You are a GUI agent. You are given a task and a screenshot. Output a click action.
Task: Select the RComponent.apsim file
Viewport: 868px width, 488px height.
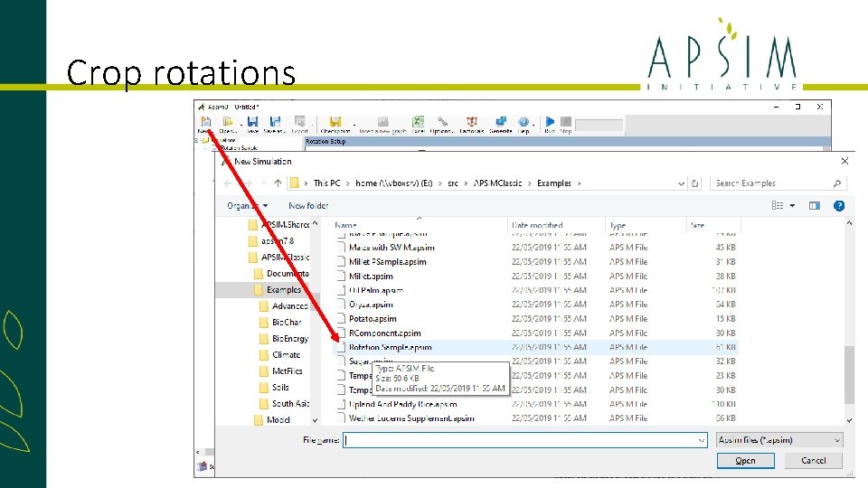(385, 333)
